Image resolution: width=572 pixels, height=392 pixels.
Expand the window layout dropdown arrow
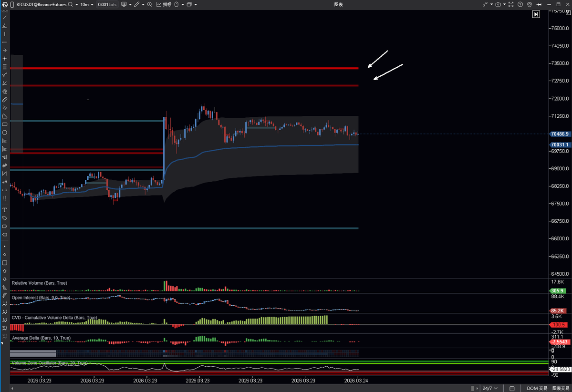click(196, 5)
